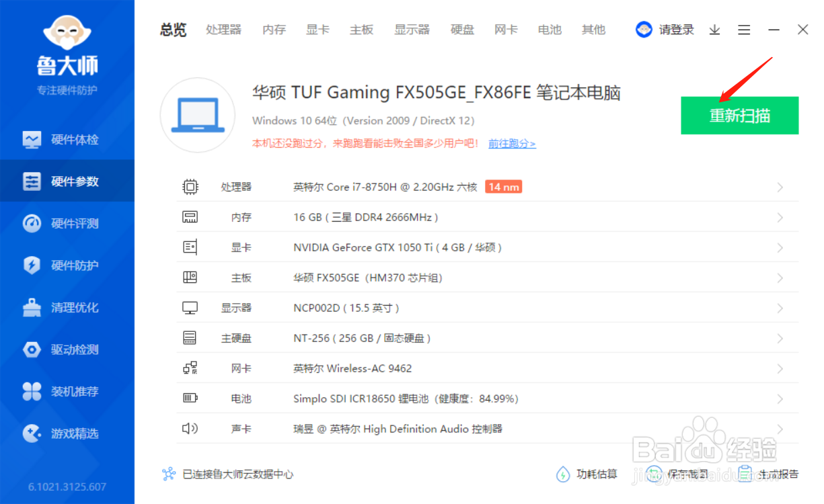Switch to the 显卡 tab
This screenshot has height=504, width=824.
pos(317,30)
